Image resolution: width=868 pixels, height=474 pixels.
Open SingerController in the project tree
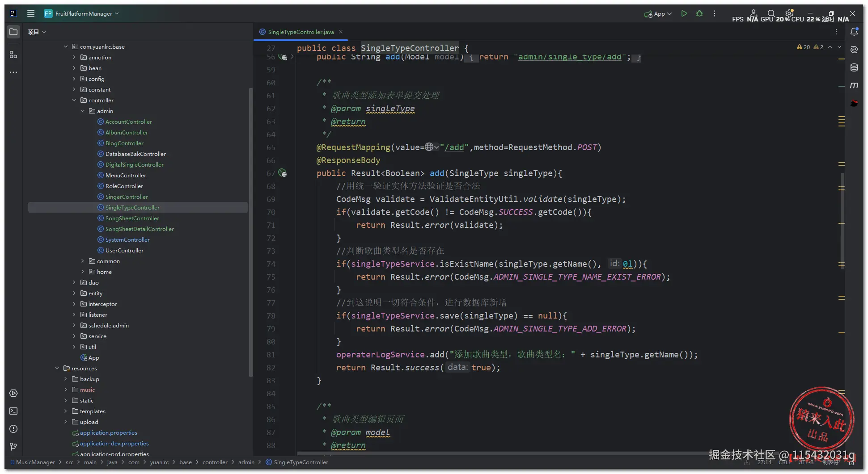click(x=127, y=197)
